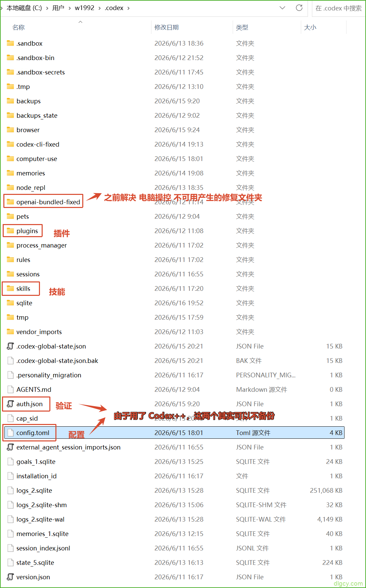
Task: Select the .sandbox-bin folder name
Action: (x=36, y=58)
